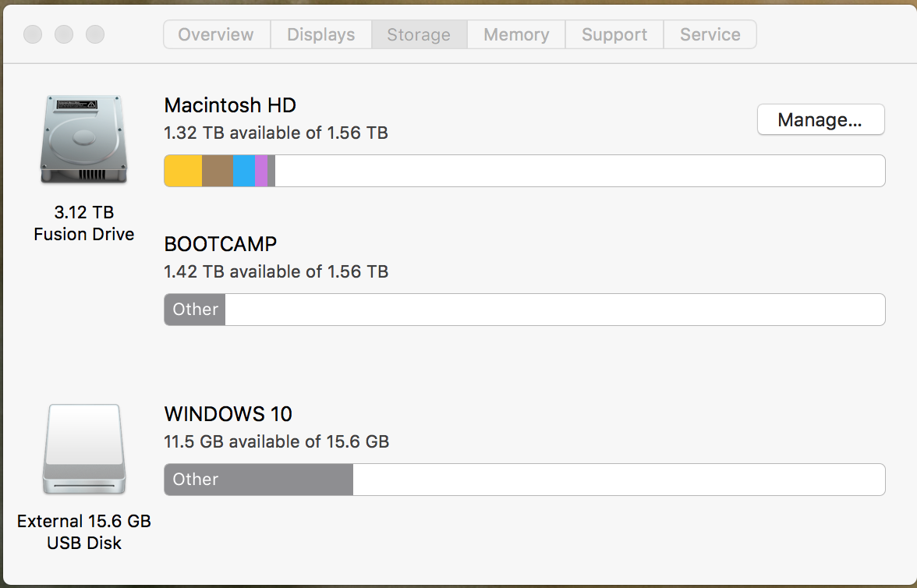The image size is (917, 588).
Task: Click the blue segment of Macintosh HD bar
Action: (244, 171)
